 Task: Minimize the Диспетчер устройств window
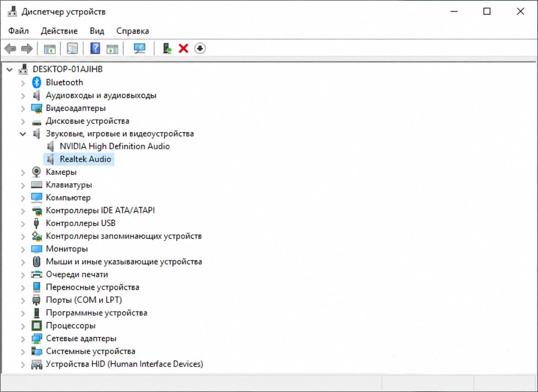click(x=454, y=11)
